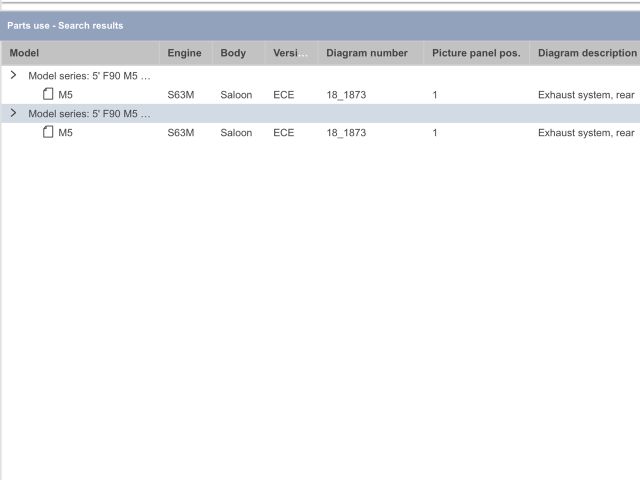Sort by the Diagram number column
Image resolution: width=640 pixels, height=480 pixels.
[366, 53]
